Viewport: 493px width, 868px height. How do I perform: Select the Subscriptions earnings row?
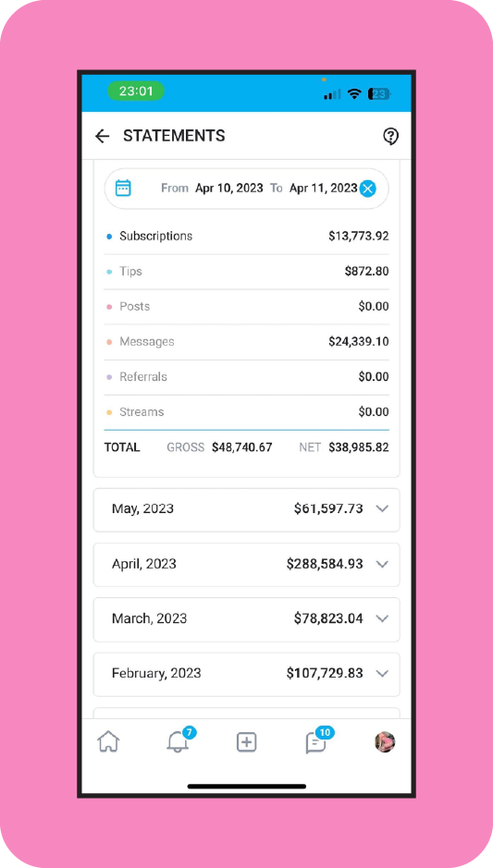246,237
